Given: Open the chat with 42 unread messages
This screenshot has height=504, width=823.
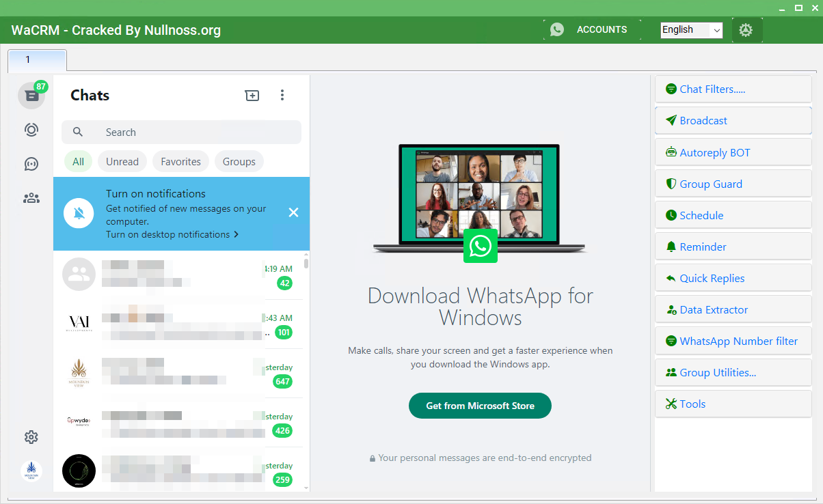Looking at the screenshot, I should 178,275.
